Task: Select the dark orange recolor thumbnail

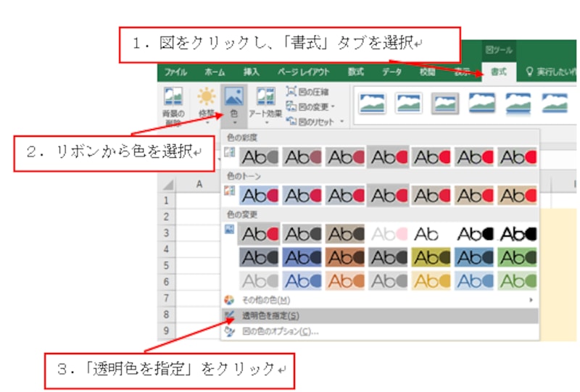Action: click(345, 257)
